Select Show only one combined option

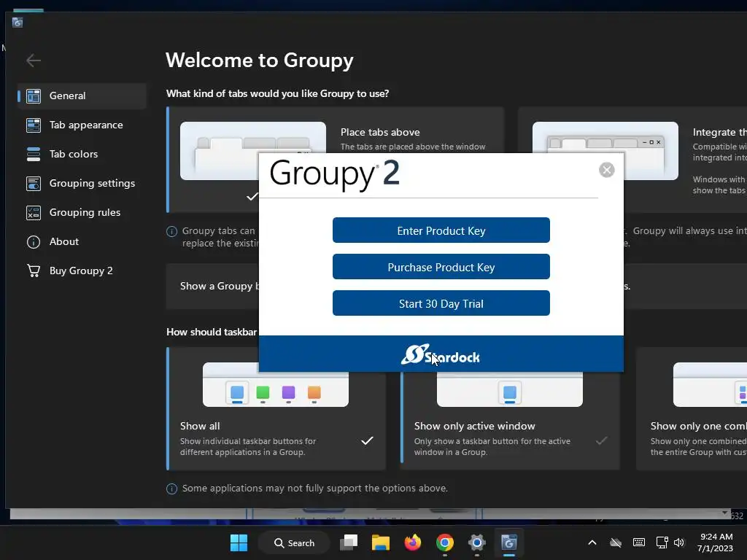click(692, 408)
